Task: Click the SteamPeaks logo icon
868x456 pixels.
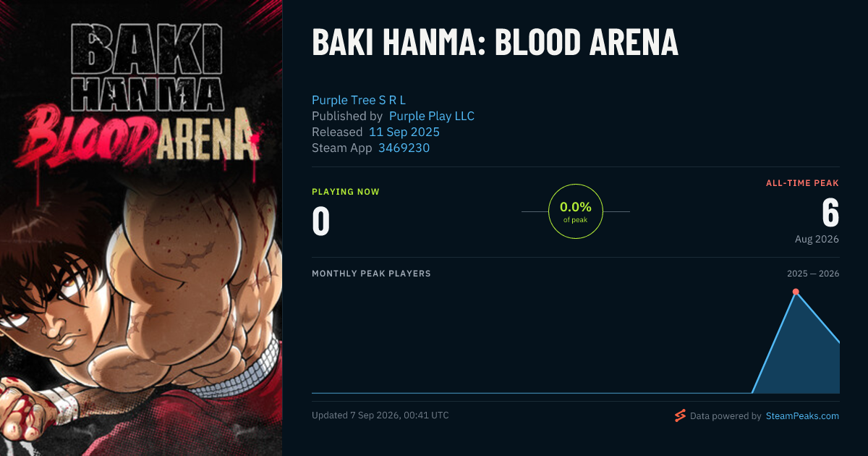Action: click(680, 415)
